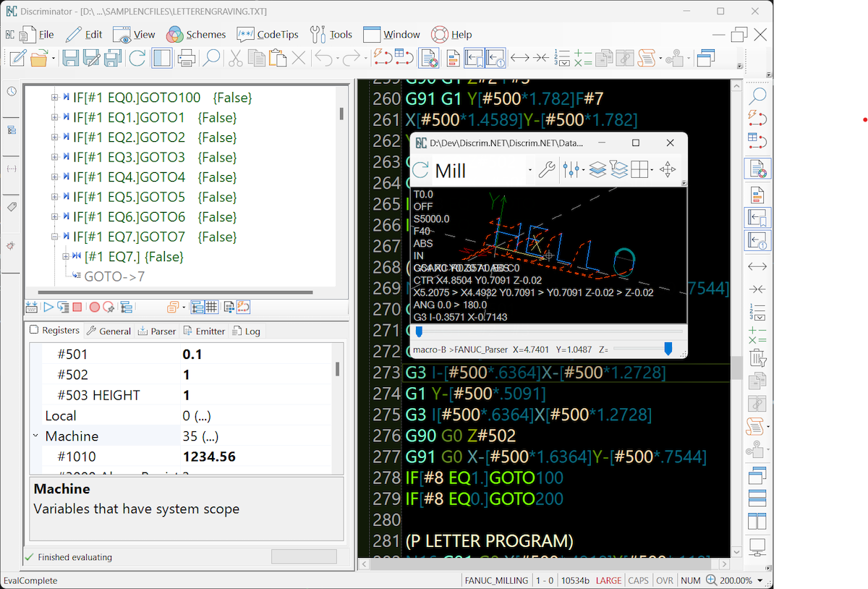Toggle the bookmark arrow button in the top toolbar
Image resolution: width=868 pixels, height=589 pixels.
[x=474, y=58]
